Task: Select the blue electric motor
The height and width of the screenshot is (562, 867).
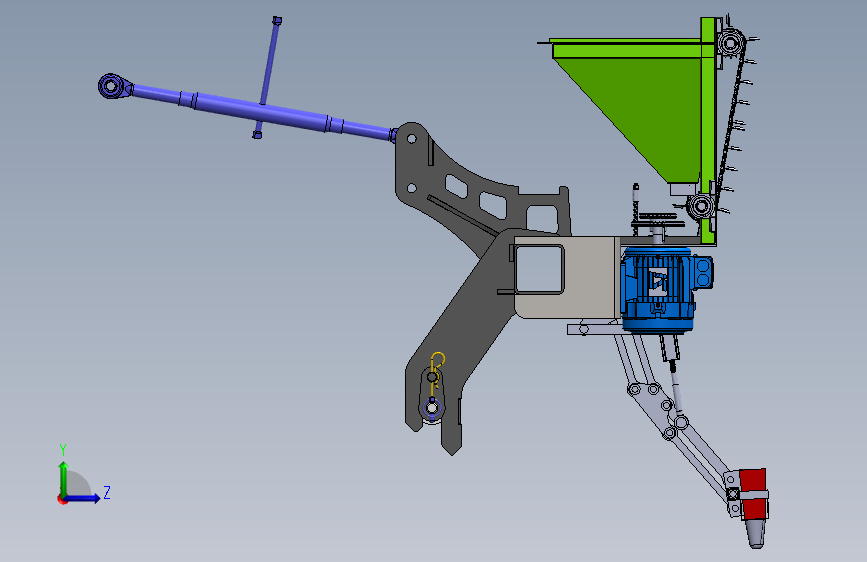Action: tap(658, 290)
